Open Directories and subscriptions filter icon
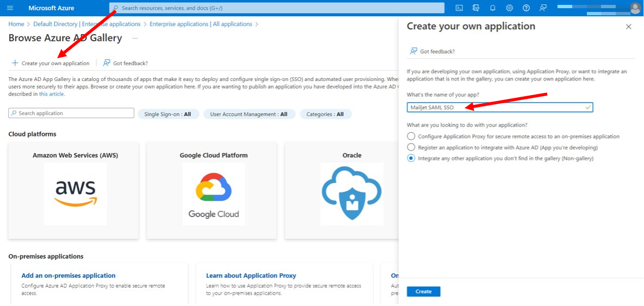This screenshot has height=306, width=644. (x=476, y=8)
